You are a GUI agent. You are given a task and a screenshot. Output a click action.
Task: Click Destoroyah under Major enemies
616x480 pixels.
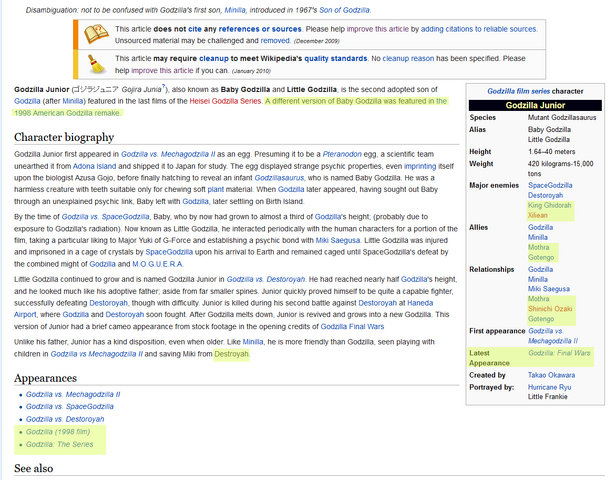click(545, 195)
